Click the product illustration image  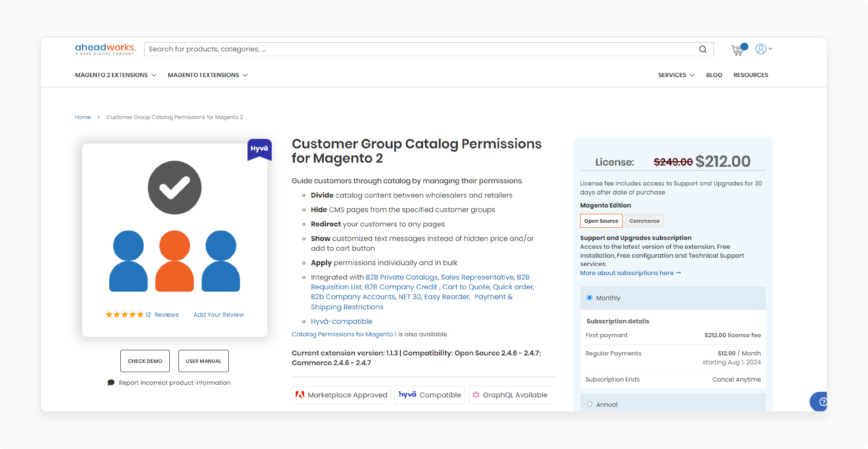(175, 226)
